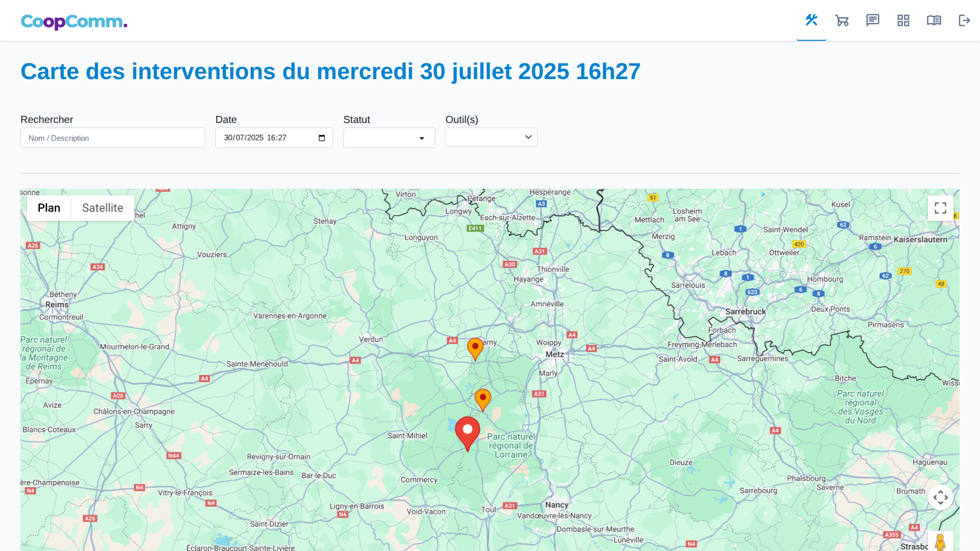Click the Verdun town label
The width and height of the screenshot is (980, 551).
coord(371,339)
